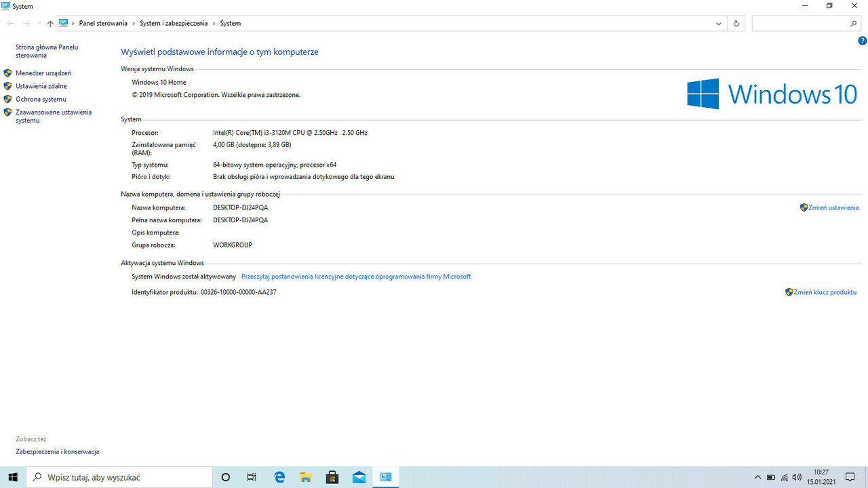The image size is (868, 488).
Task: Open help with the blue question mark
Action: click(x=863, y=41)
